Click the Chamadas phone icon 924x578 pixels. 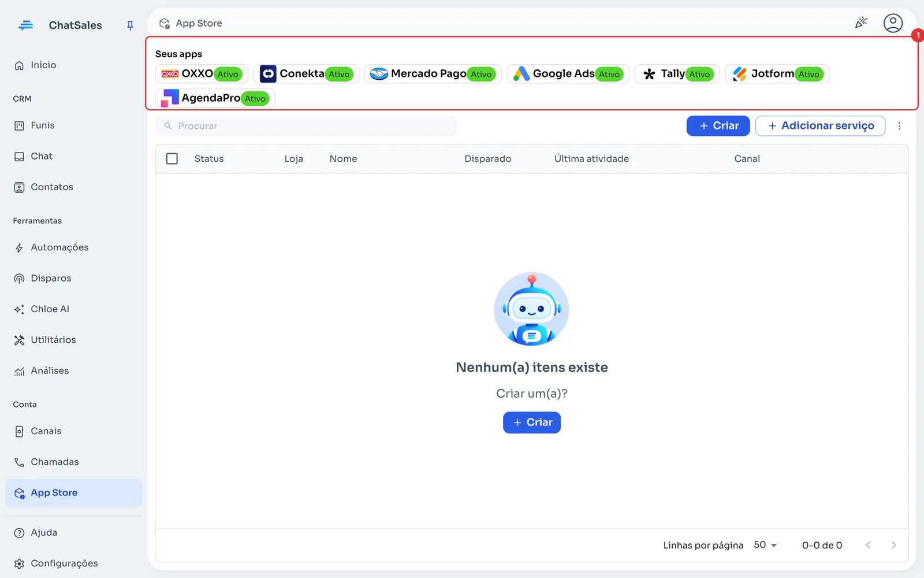point(19,462)
